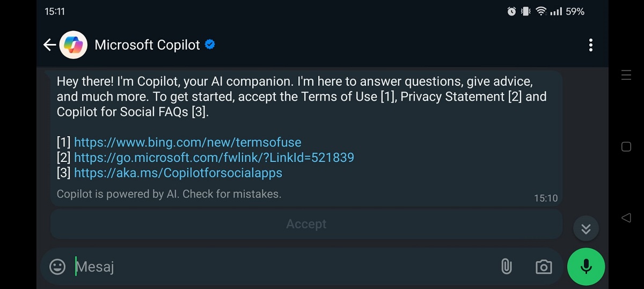Tap the Accept button

[306, 224]
